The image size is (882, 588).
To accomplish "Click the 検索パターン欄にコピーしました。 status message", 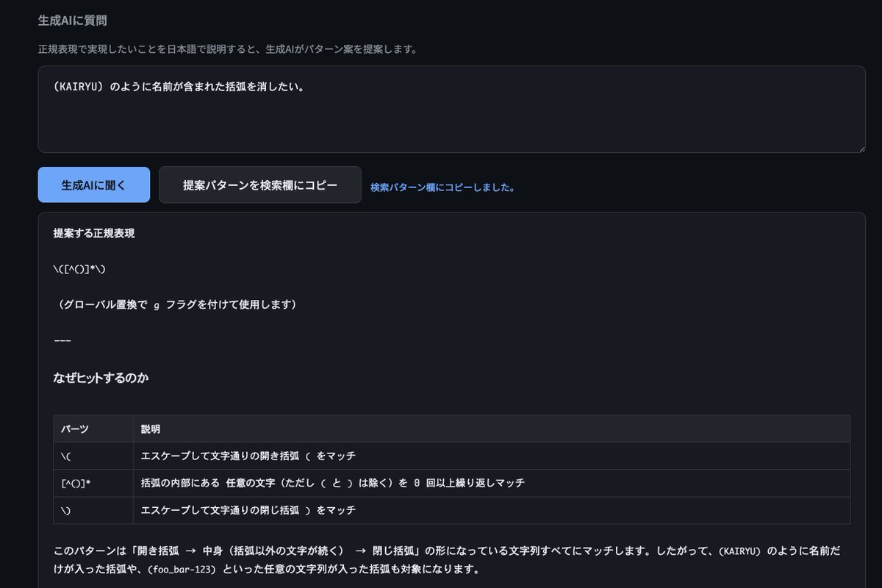I will 442,187.
